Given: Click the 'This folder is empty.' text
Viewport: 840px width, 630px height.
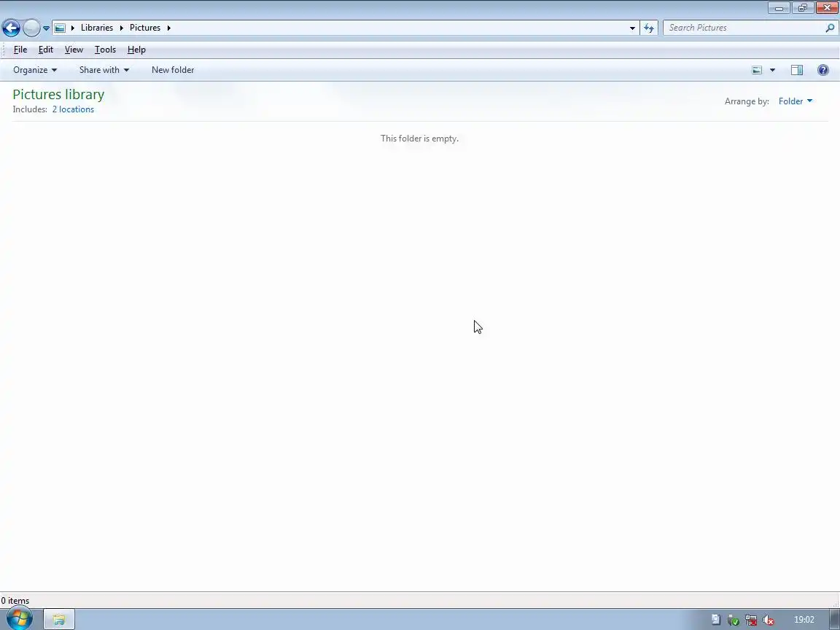Looking at the screenshot, I should click(x=419, y=139).
